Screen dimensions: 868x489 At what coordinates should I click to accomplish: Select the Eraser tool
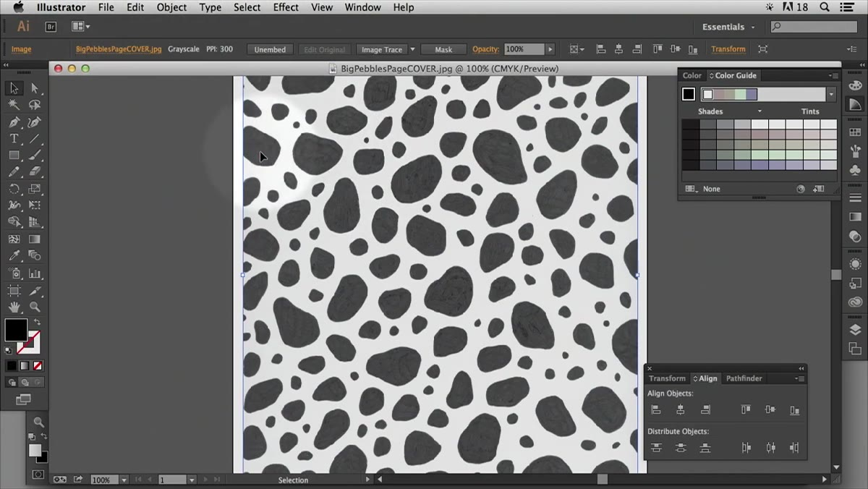(x=34, y=171)
